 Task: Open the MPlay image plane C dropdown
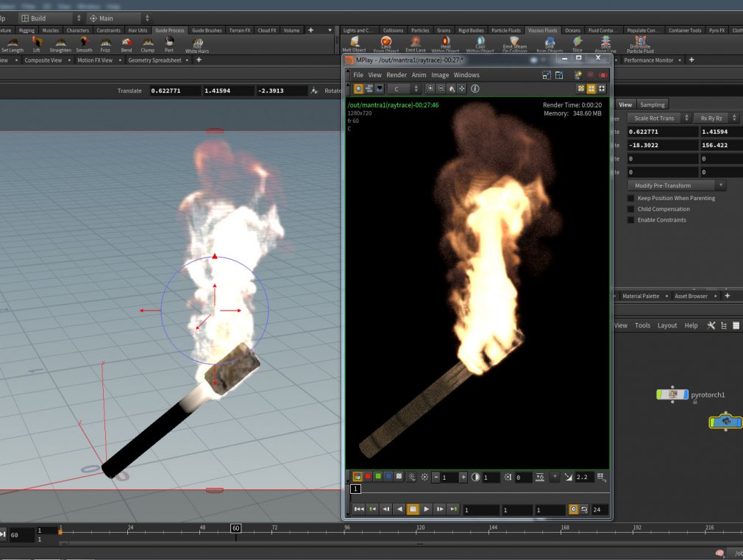(404, 88)
